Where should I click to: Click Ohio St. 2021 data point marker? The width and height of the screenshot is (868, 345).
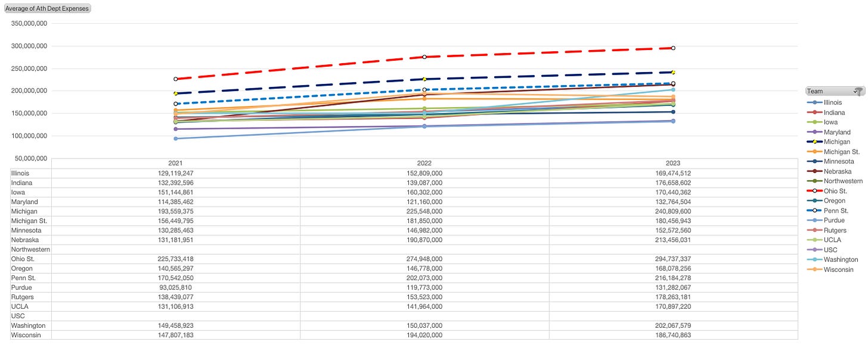coord(175,79)
